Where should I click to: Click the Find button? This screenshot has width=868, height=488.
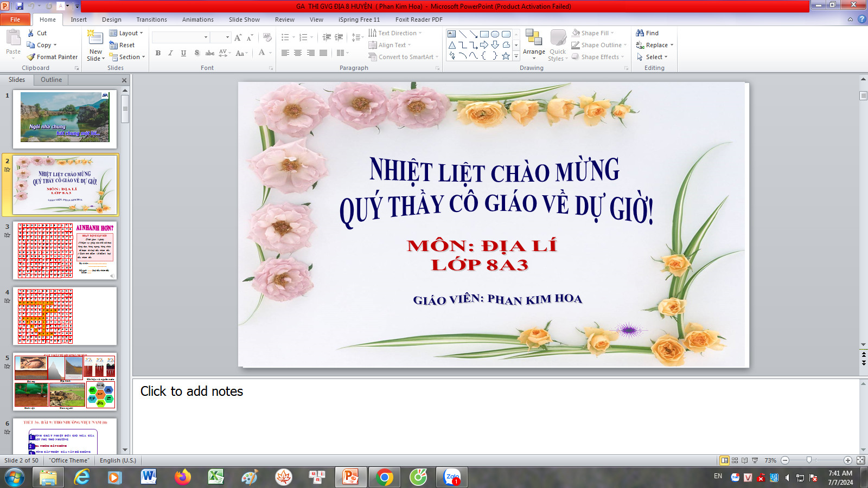[x=647, y=33]
